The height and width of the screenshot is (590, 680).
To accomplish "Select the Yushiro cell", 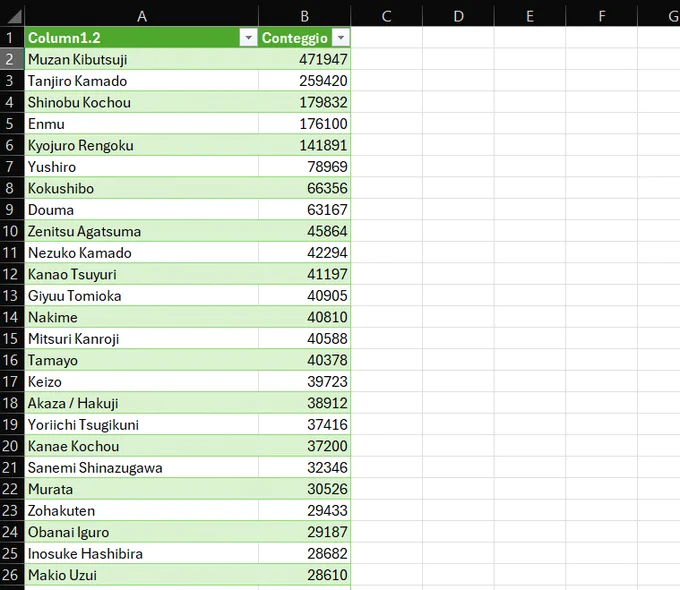I will click(141, 167).
